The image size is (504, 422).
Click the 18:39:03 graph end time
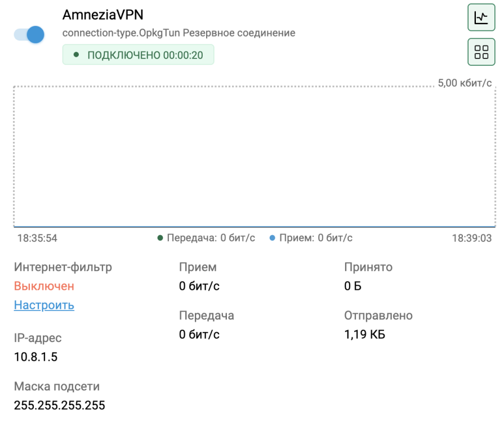point(471,238)
